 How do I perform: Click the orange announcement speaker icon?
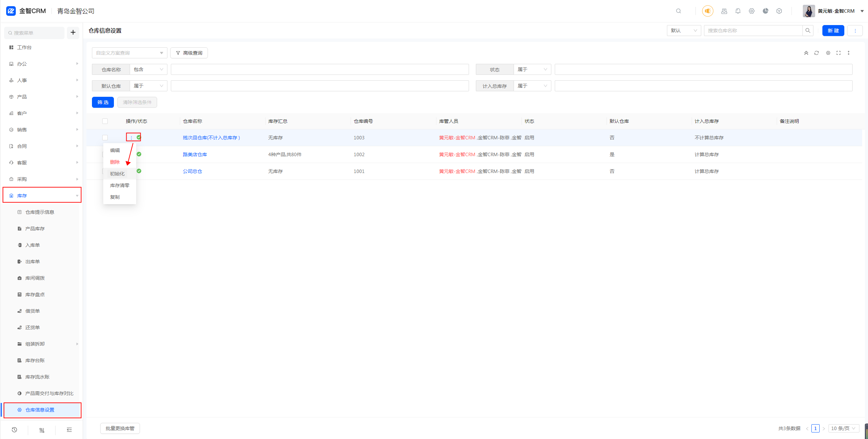707,11
